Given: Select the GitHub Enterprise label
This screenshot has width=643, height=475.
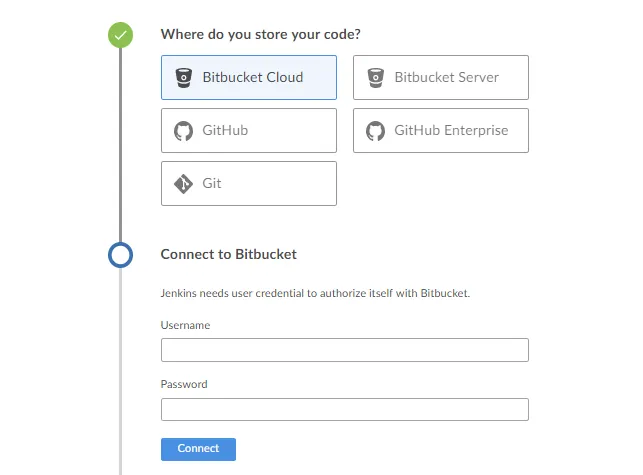Looking at the screenshot, I should tap(451, 131).
